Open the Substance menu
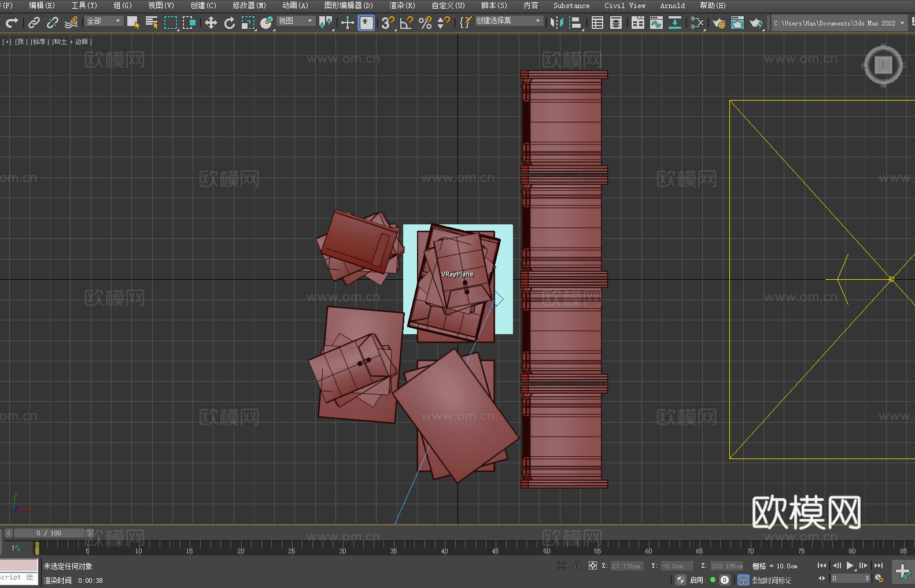915x588 pixels. pos(571,5)
